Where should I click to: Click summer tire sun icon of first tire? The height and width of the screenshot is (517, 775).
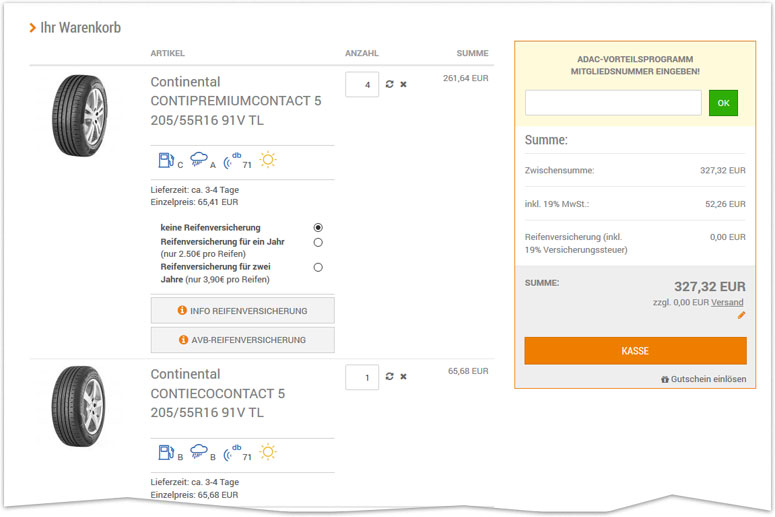(268, 160)
